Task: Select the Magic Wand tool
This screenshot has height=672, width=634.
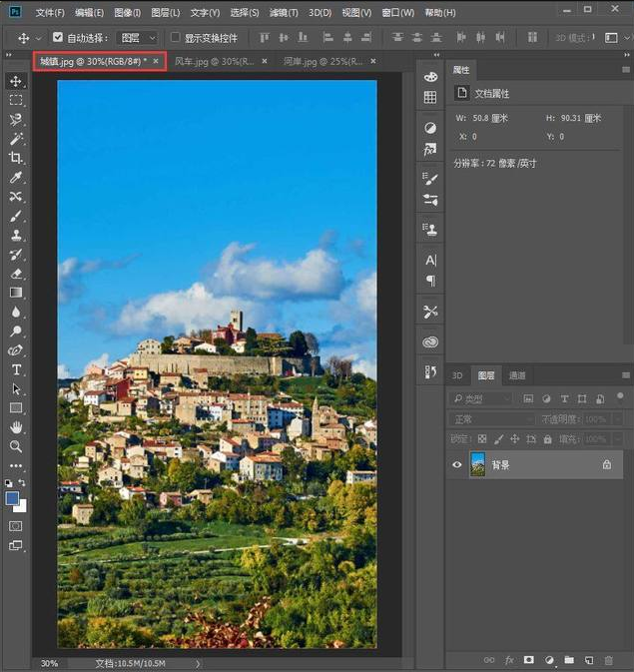Action: (16, 139)
